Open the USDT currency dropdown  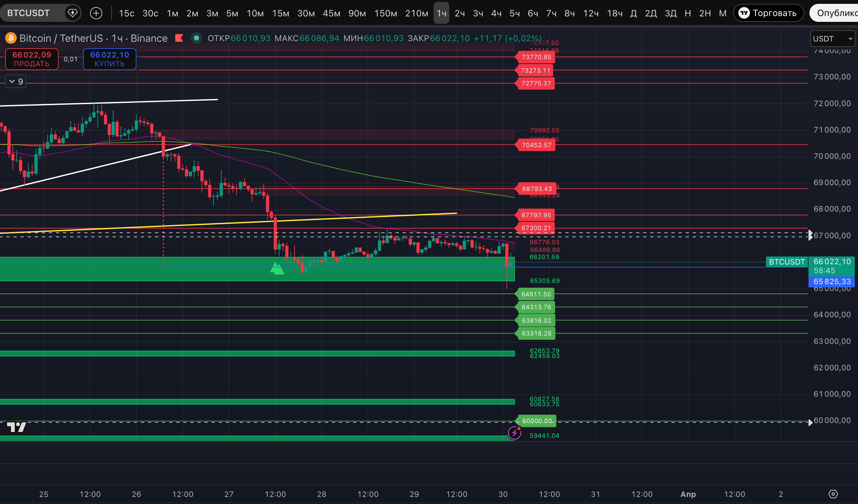point(832,39)
